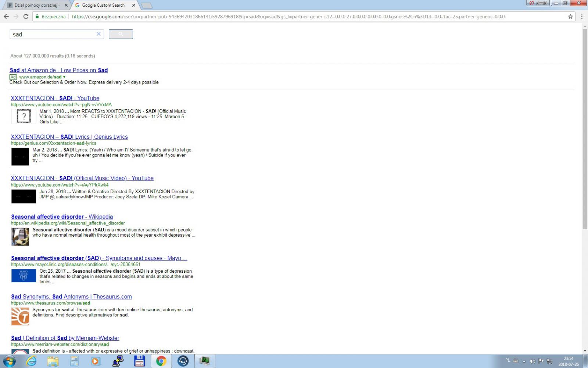Open the floppy disk taskbar icon
Image resolution: width=588 pixels, height=368 pixels.
click(x=140, y=361)
